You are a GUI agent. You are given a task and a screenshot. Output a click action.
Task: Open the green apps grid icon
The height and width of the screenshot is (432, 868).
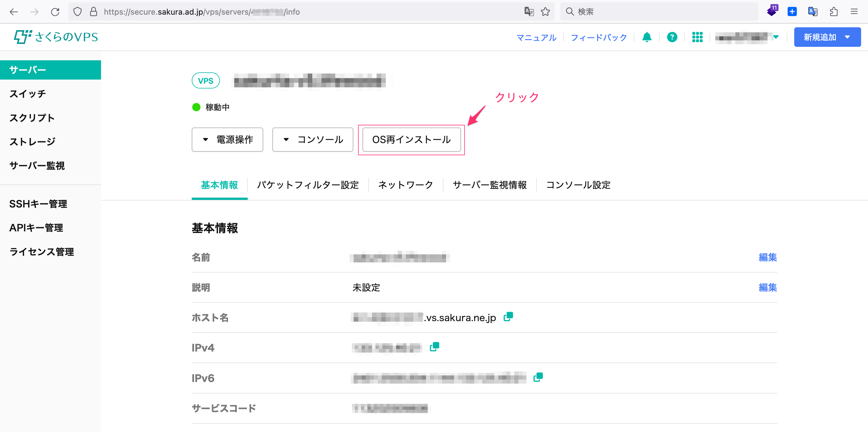point(697,37)
